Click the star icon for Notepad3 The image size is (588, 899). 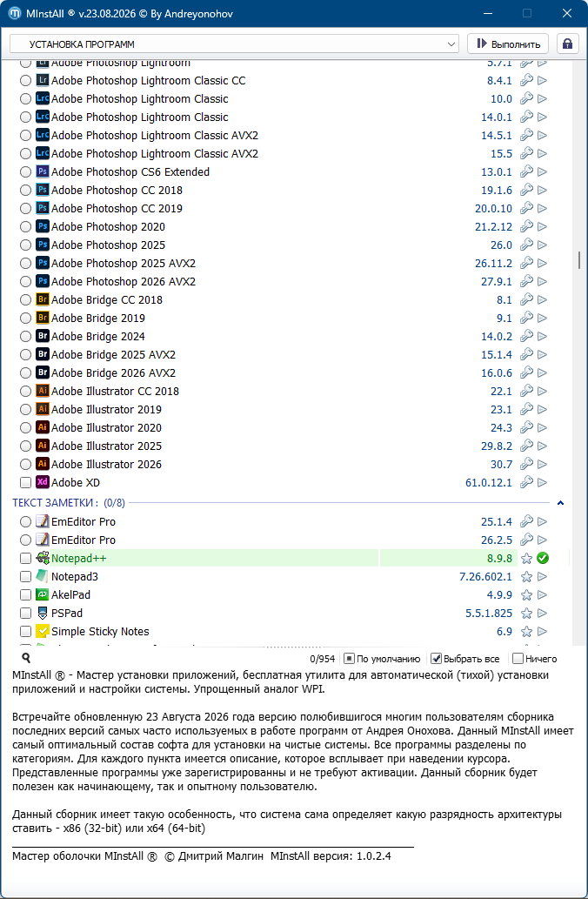pos(527,577)
